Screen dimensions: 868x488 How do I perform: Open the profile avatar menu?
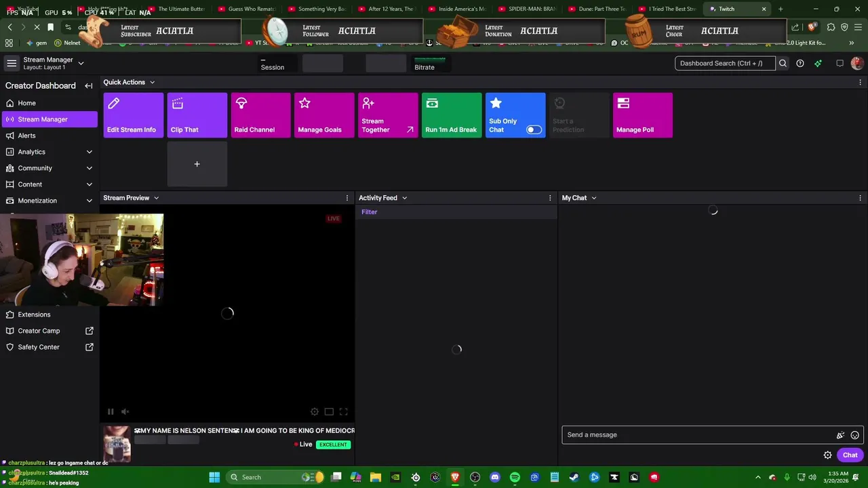click(857, 63)
